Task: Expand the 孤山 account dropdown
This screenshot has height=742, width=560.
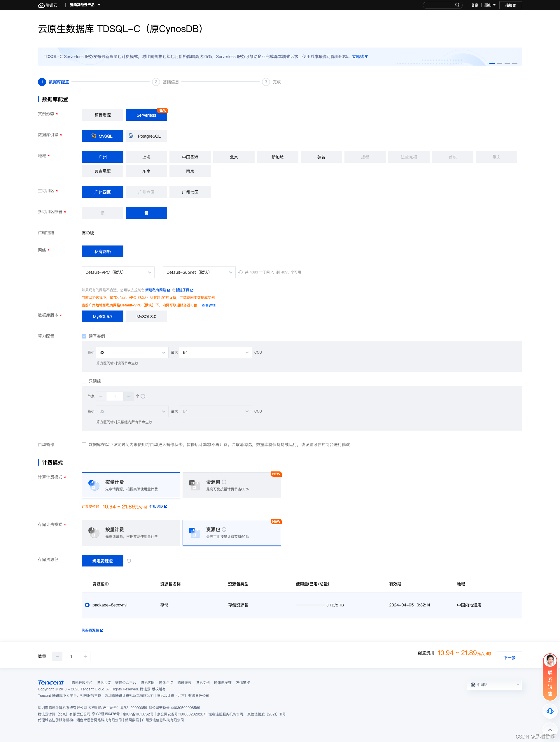Action: 490,5
